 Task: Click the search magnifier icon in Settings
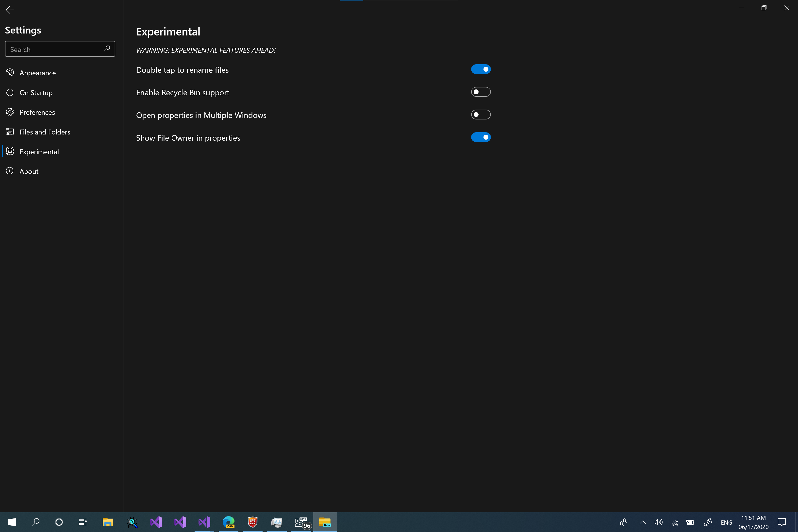point(107,49)
